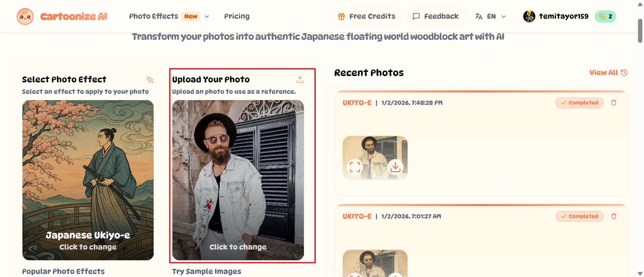Screen dimensions: 644x277
Task: Click the credits balance coin badge
Action: [605, 16]
